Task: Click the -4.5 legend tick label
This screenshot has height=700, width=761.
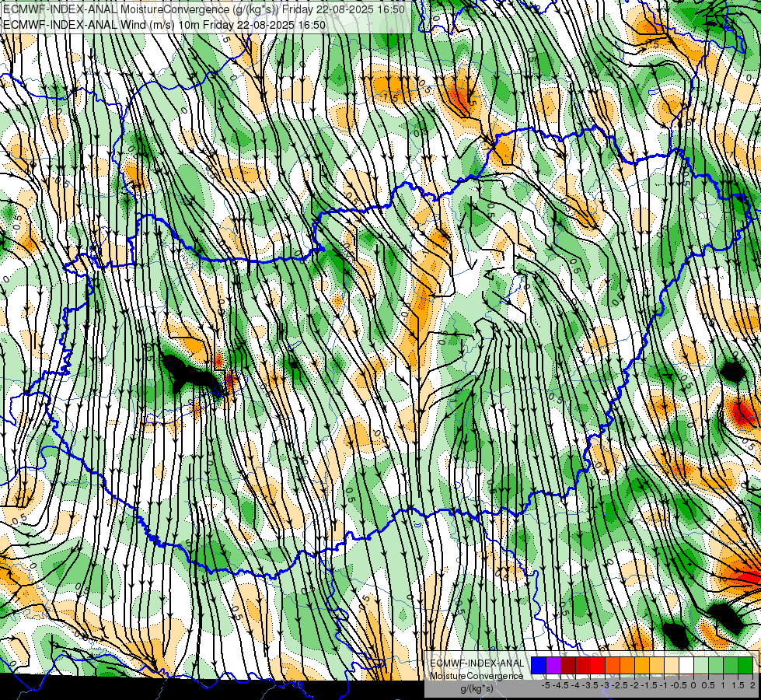Action: (x=560, y=685)
